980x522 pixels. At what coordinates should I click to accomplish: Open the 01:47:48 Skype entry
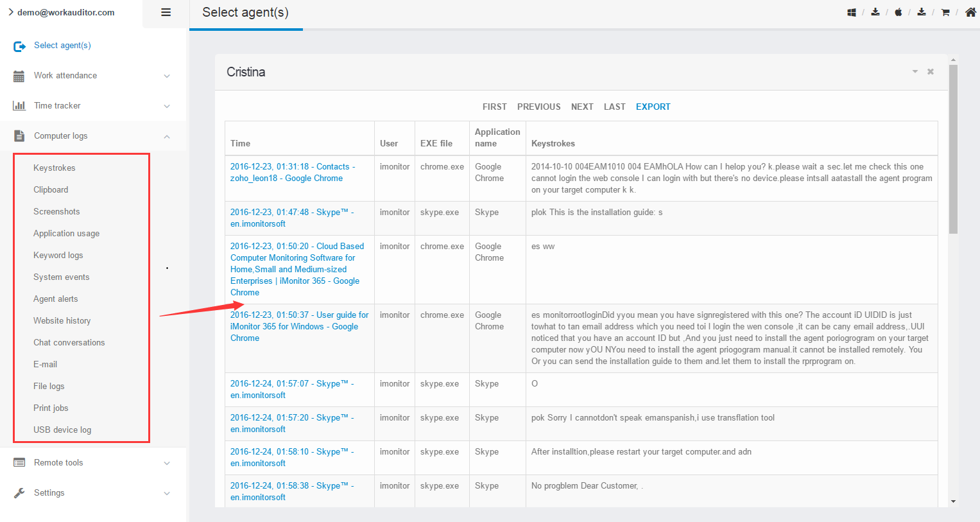[x=292, y=218]
